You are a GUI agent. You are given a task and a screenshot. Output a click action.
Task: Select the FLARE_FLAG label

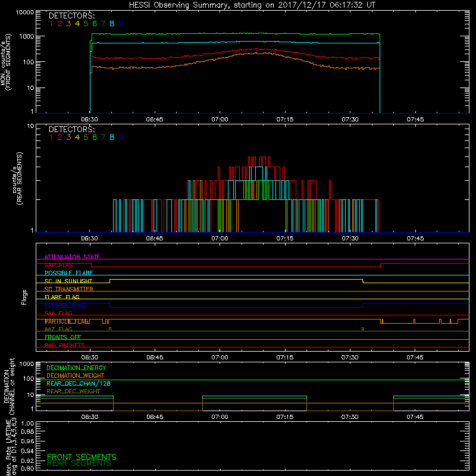[62, 297]
